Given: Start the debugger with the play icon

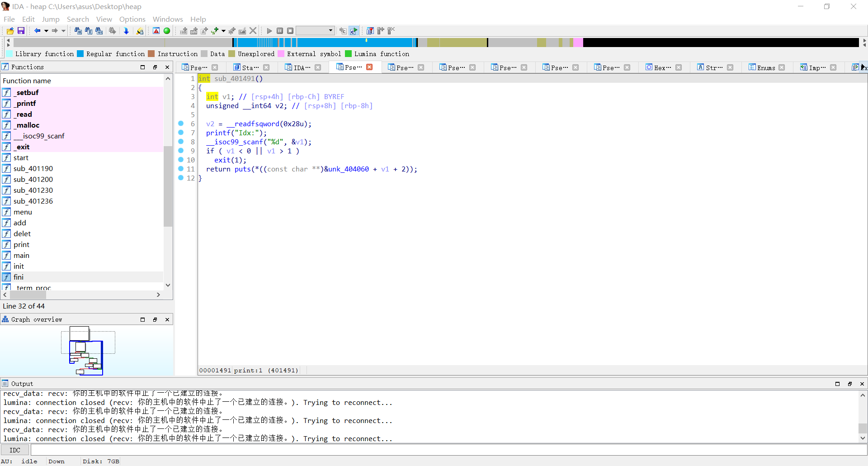Looking at the screenshot, I should 269,31.
